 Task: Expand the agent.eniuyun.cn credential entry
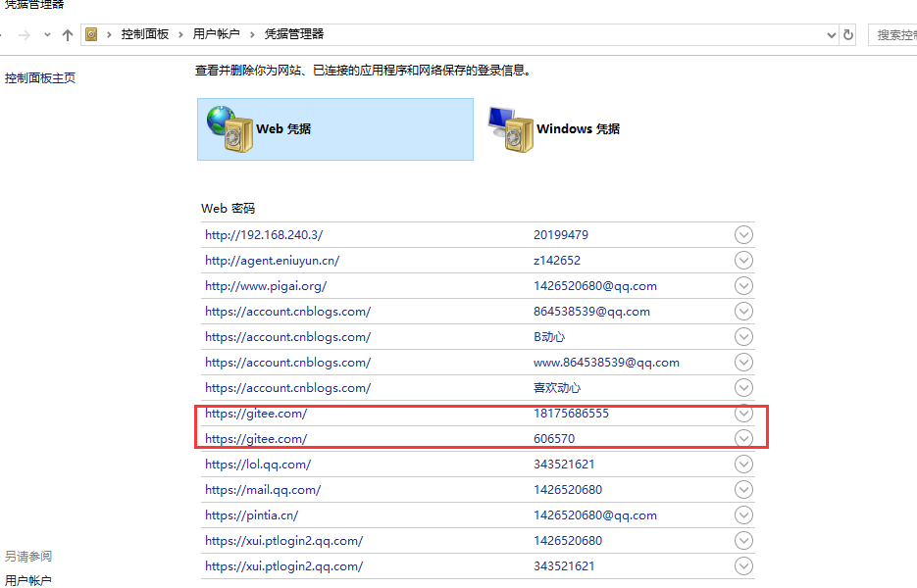pos(743,260)
